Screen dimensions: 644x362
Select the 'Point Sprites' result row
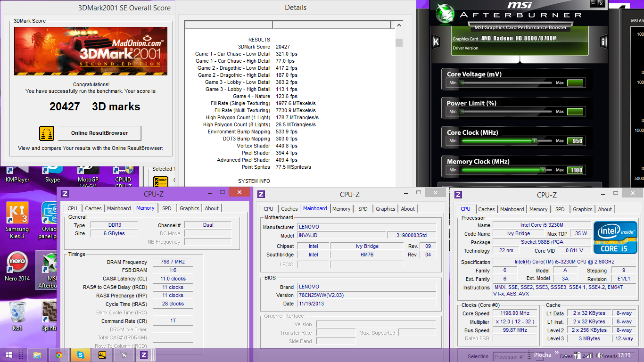pos(276,167)
